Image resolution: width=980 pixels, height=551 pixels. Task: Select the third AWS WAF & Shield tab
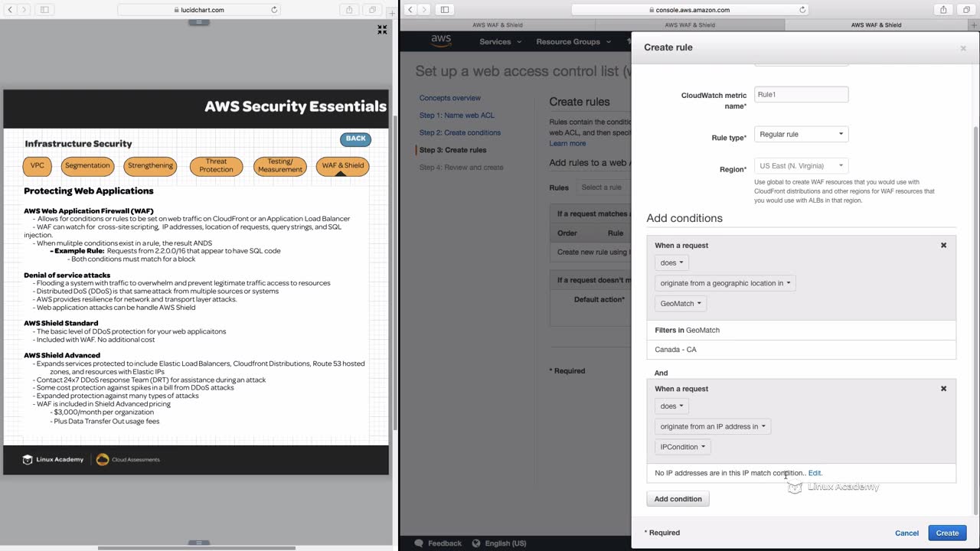pyautogui.click(x=876, y=24)
